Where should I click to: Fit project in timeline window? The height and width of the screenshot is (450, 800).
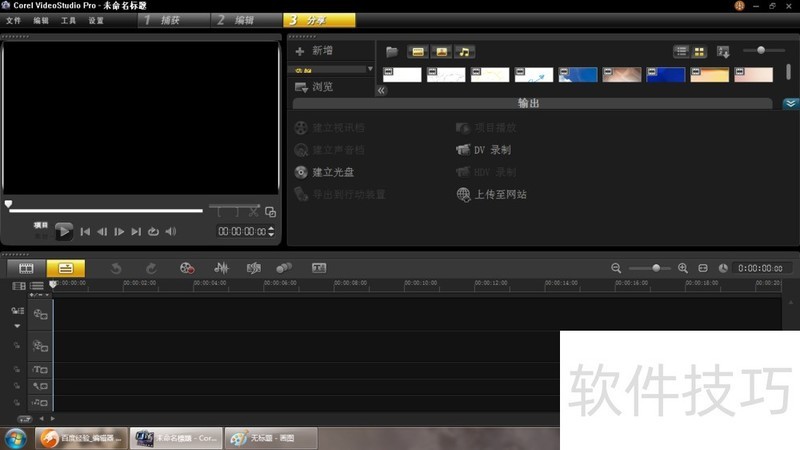tap(703, 268)
